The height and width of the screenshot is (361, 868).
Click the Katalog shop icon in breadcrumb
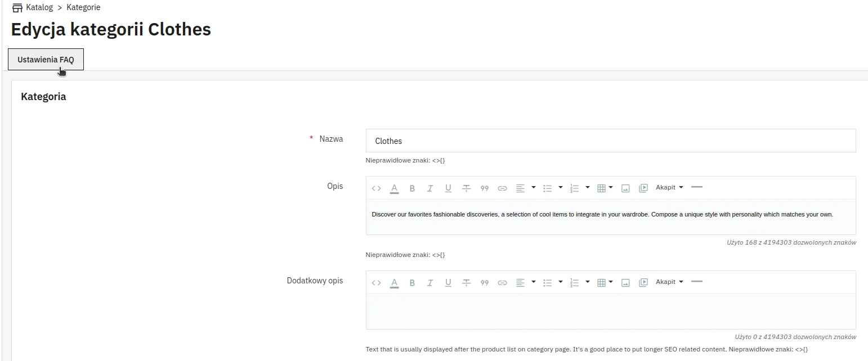click(17, 8)
